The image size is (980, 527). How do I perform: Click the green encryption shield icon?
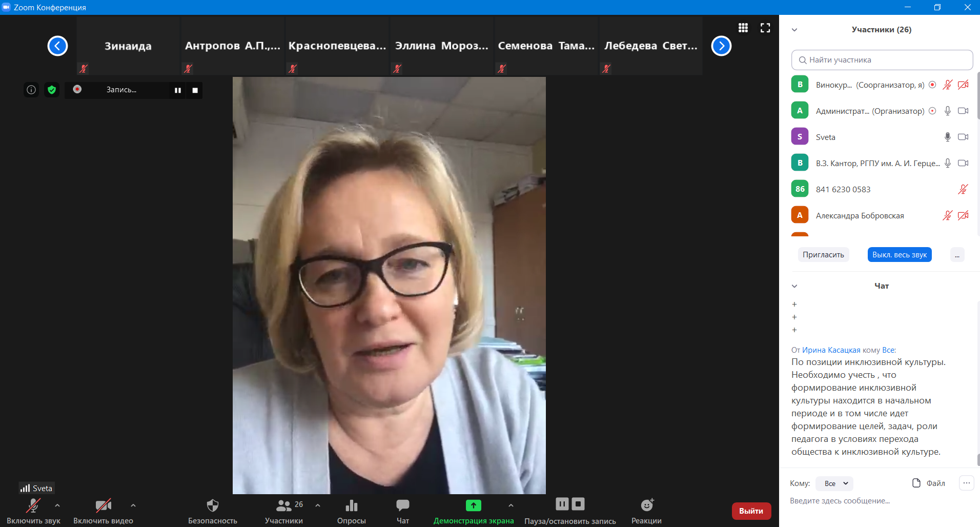[52, 90]
